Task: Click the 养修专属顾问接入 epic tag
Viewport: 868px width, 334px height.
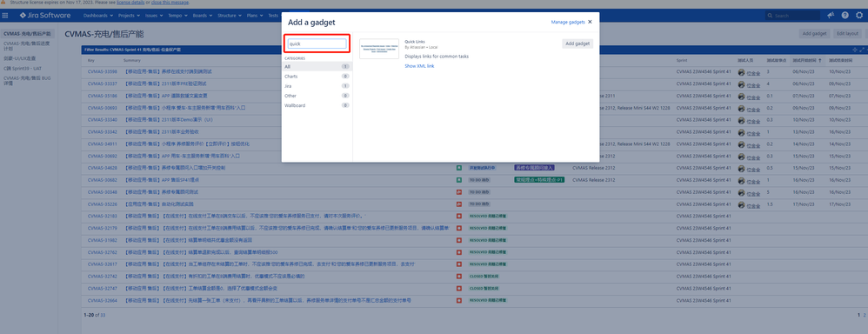Action: click(x=535, y=167)
